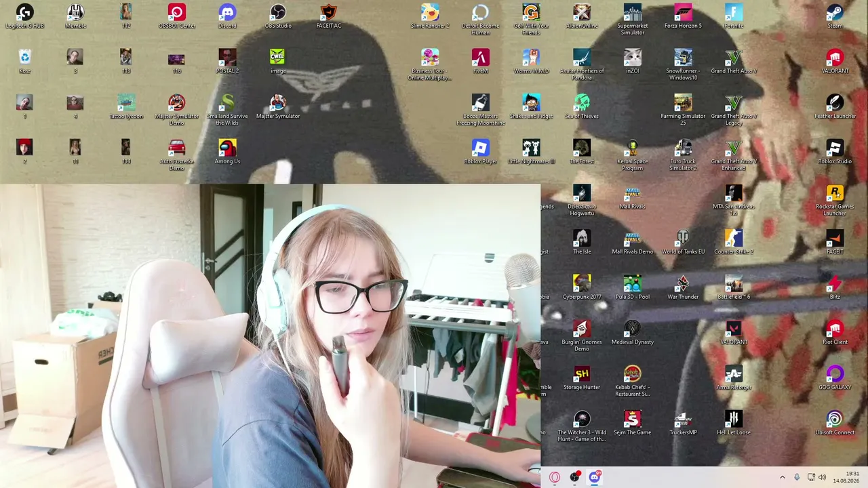Launch AlbionOnline from the desktop
Screen dimensions: 868x488
click(582, 16)
